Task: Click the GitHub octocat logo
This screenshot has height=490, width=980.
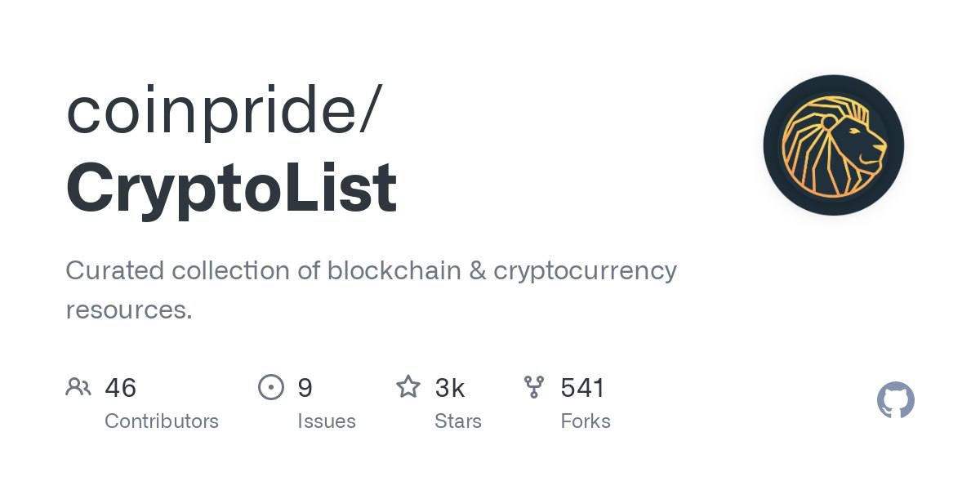Action: point(895,400)
